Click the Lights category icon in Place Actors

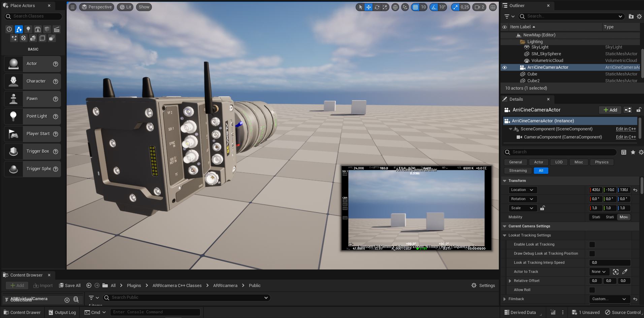click(x=28, y=29)
